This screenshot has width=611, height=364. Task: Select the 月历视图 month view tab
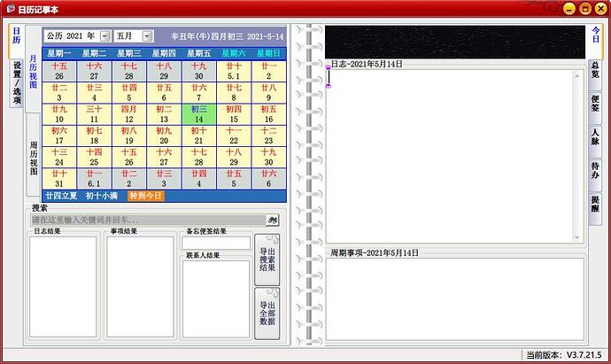(34, 73)
